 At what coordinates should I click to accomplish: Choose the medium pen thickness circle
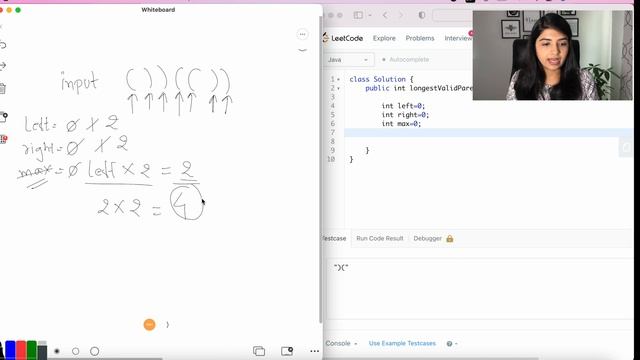76,351
